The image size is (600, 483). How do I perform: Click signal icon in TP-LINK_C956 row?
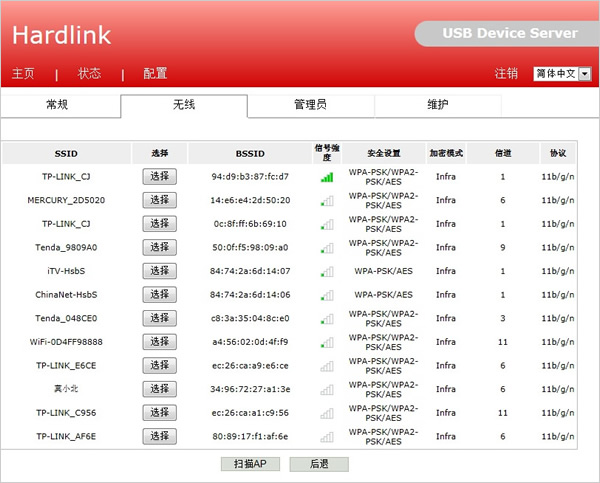pos(327,413)
